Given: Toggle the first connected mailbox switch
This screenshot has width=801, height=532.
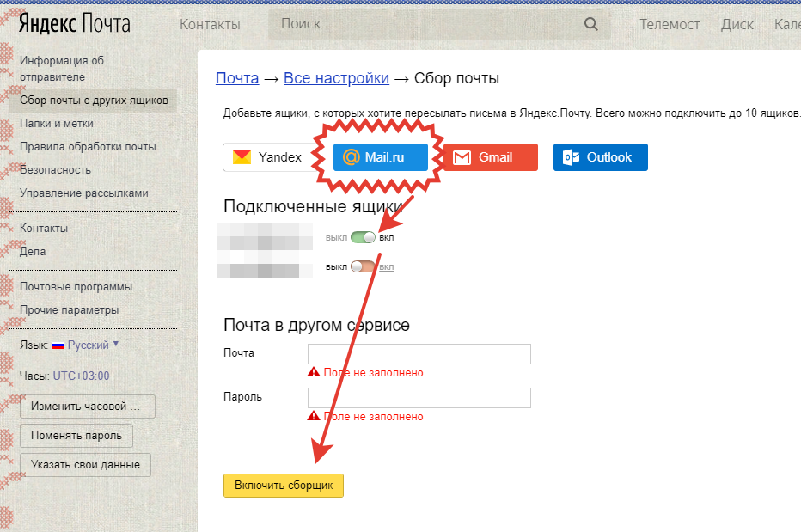Looking at the screenshot, I should pos(364,237).
